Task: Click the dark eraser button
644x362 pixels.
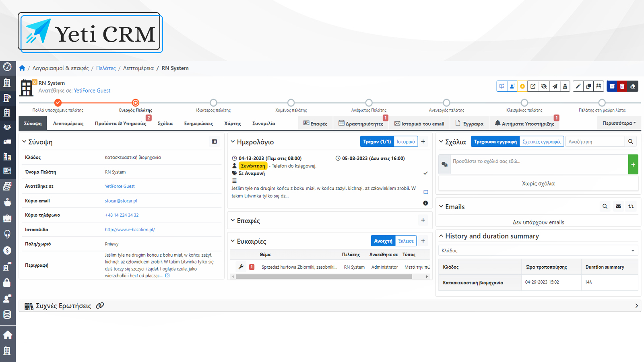Action: 633,86
